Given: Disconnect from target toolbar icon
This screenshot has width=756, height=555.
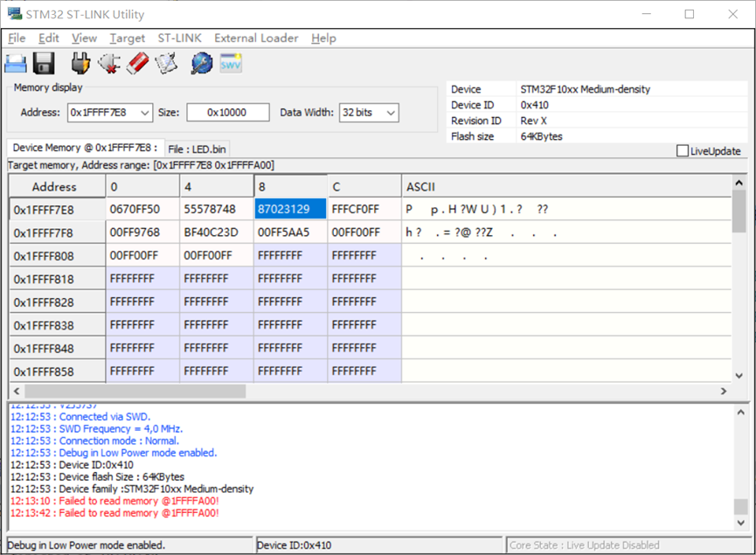Looking at the screenshot, I should [109, 63].
